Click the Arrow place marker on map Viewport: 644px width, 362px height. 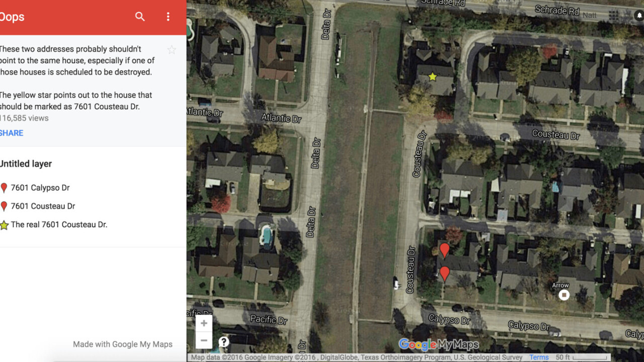coord(564,295)
